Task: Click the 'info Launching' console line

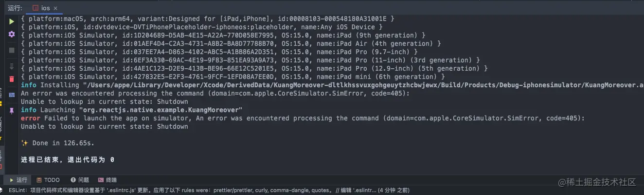Action: pos(131,110)
